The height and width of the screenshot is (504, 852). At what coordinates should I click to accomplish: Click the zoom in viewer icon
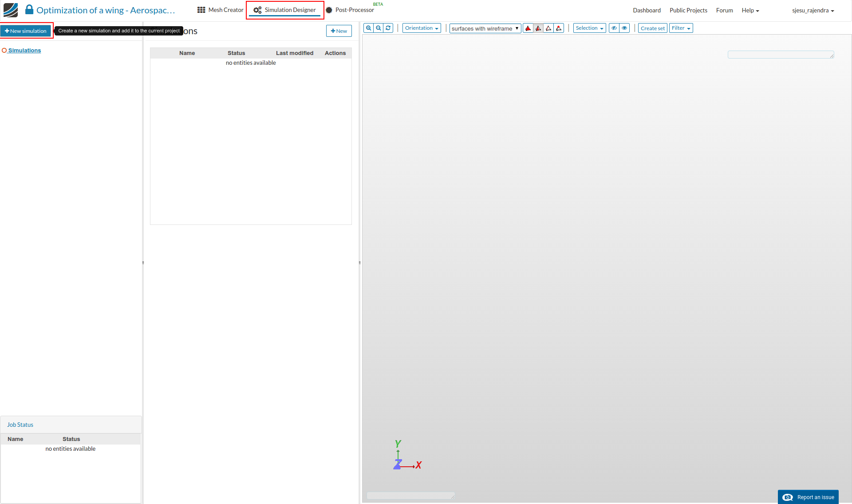pos(368,28)
